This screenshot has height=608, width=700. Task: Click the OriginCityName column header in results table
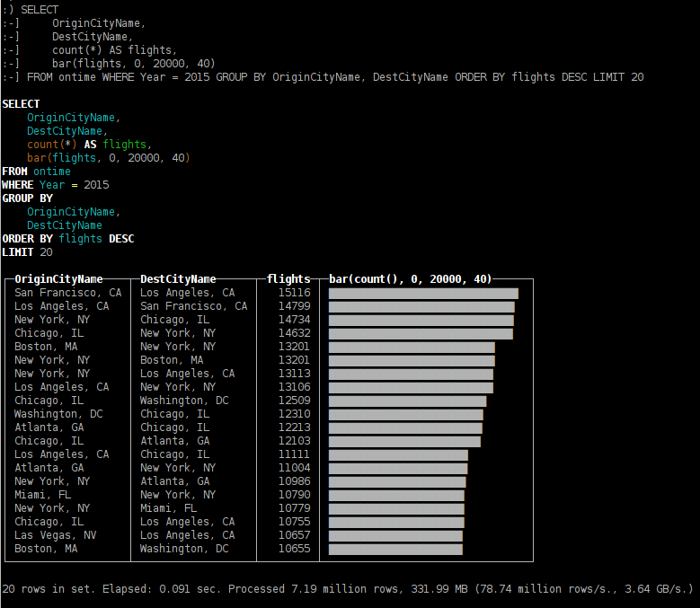(58, 279)
